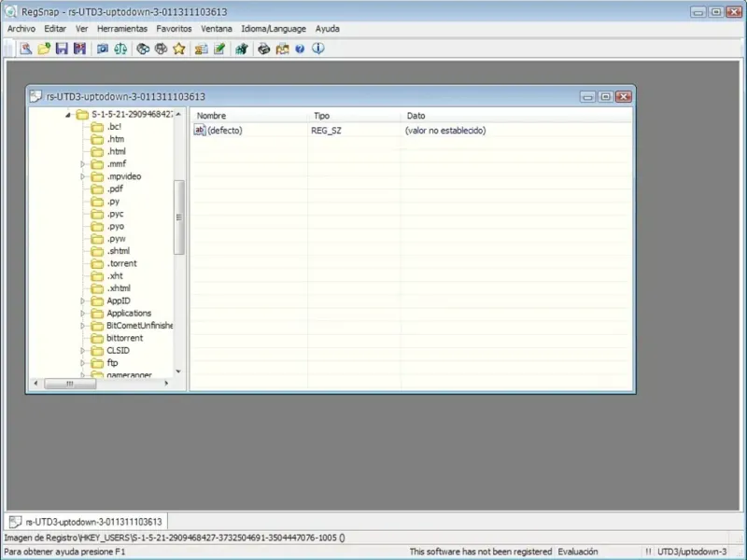Open the Ventana menu

tap(217, 29)
